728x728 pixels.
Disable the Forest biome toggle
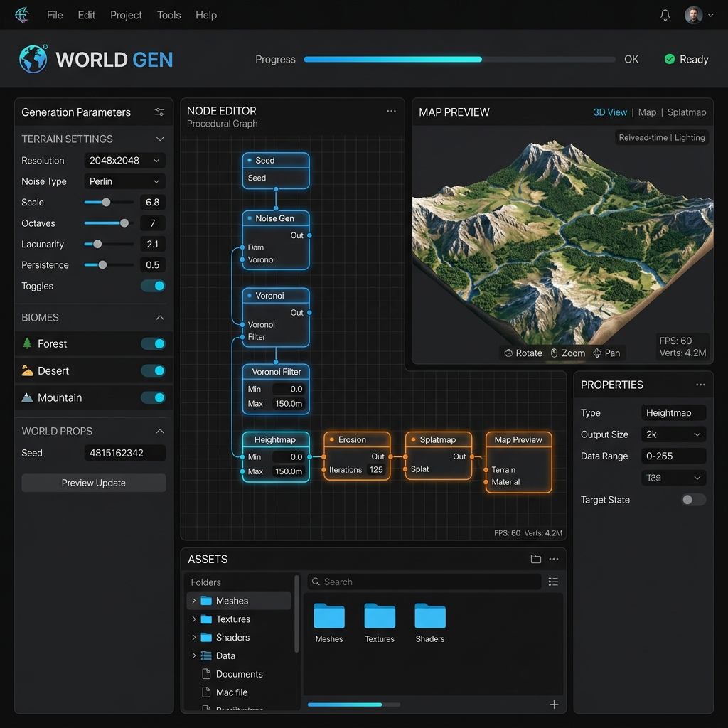pyautogui.click(x=153, y=343)
